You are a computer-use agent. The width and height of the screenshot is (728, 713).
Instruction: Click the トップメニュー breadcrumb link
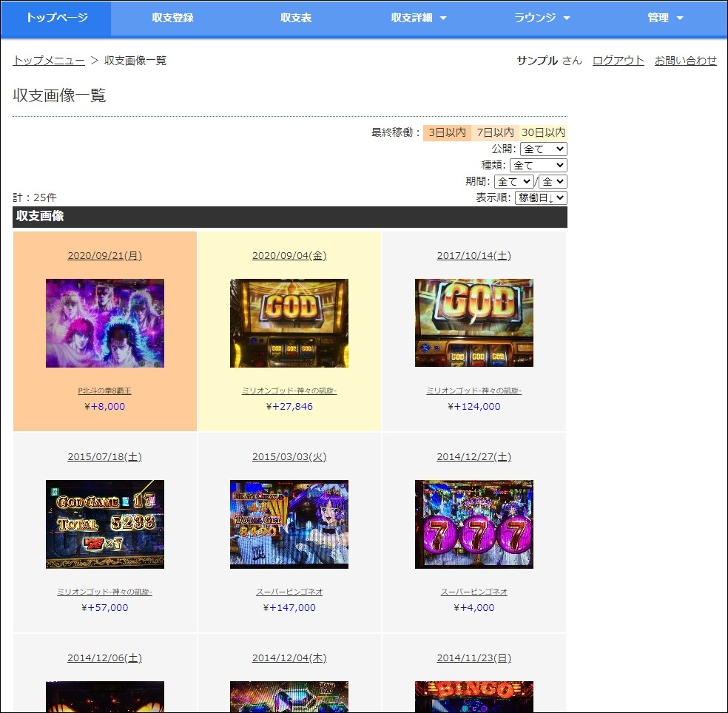pos(49,61)
